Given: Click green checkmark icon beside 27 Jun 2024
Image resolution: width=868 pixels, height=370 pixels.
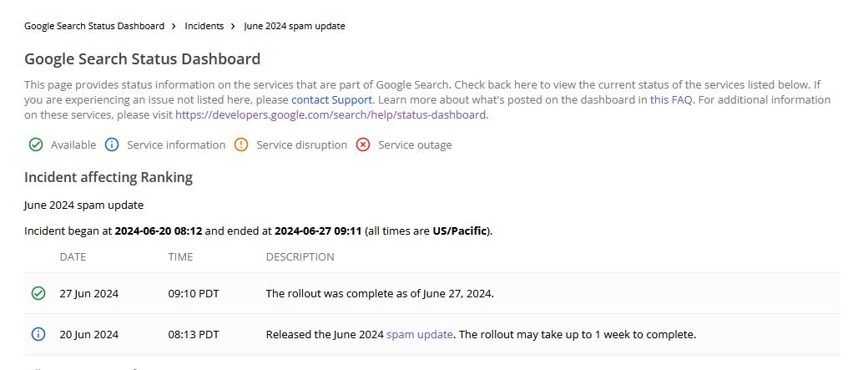Looking at the screenshot, I should click(38, 293).
